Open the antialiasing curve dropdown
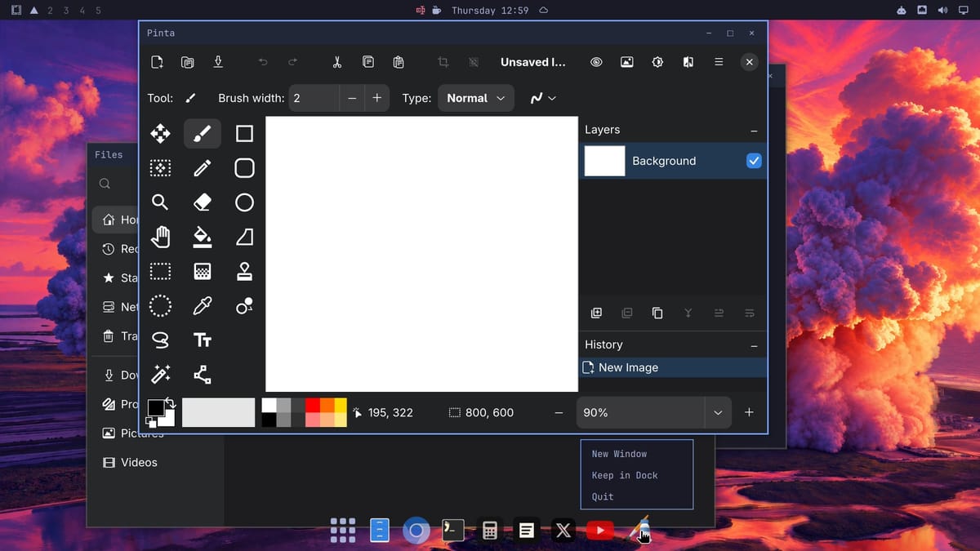The height and width of the screenshot is (551, 980). coord(543,98)
